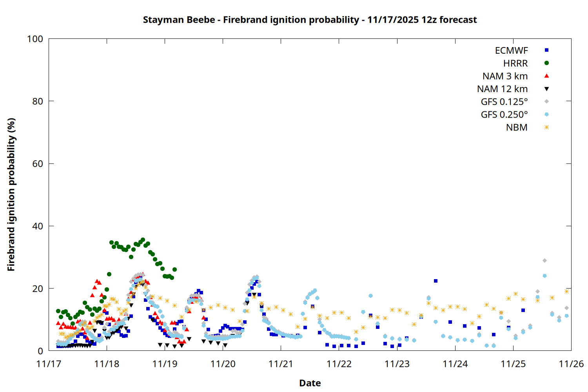Click the HRRR green circle legend marker
Image resolution: width=588 pixels, height=392 pixels.
[546, 63]
